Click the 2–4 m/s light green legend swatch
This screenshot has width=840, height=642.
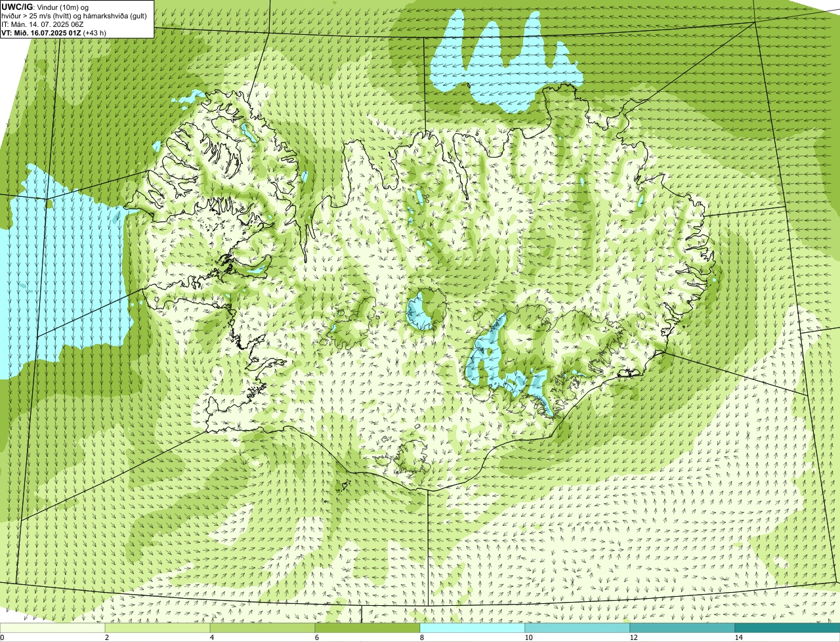tap(157, 628)
